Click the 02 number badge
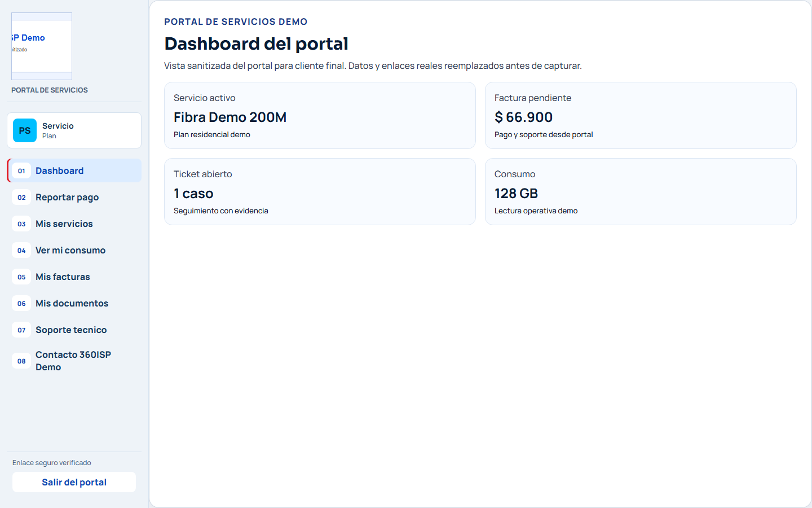 pyautogui.click(x=21, y=198)
